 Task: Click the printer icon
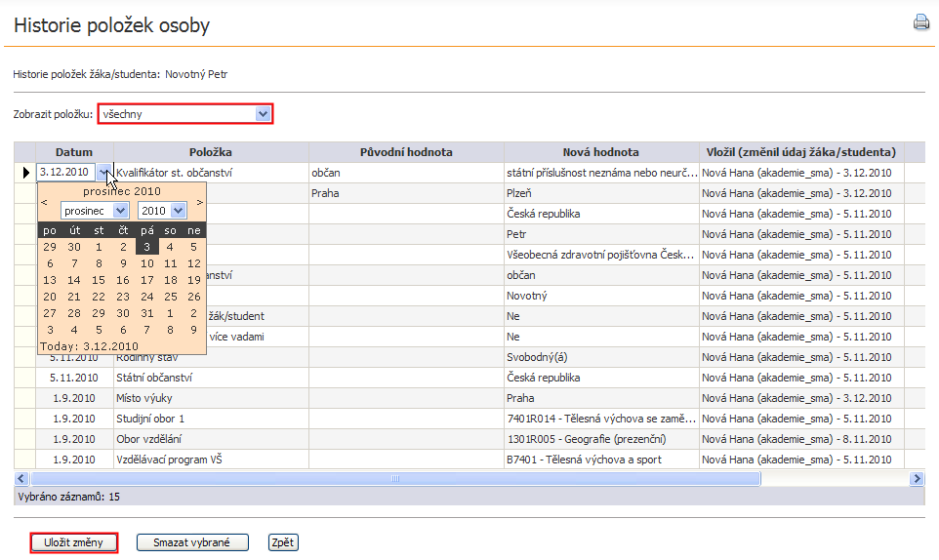(x=921, y=22)
